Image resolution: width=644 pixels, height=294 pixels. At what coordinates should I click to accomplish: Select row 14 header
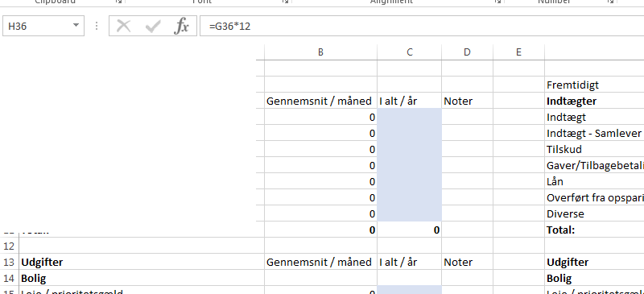[x=9, y=279]
